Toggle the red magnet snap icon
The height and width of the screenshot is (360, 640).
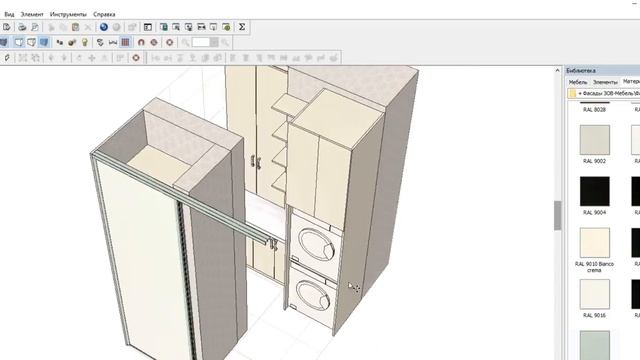click(141, 42)
